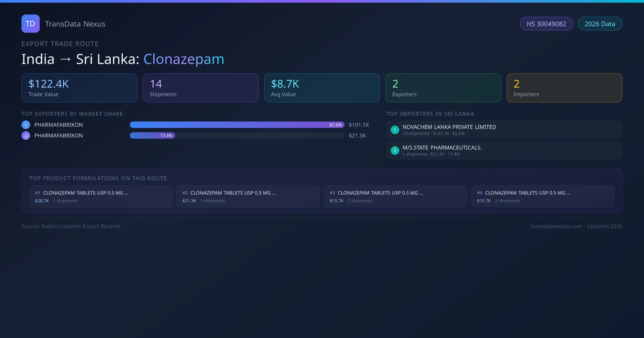Click the green rank 2 importer badge
The height and width of the screenshot is (338, 644).
(395, 150)
